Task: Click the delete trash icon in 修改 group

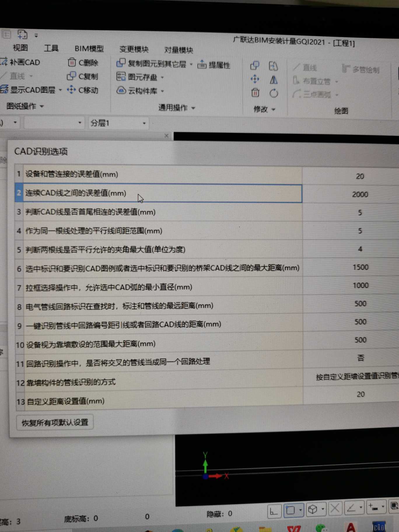Action: click(255, 93)
